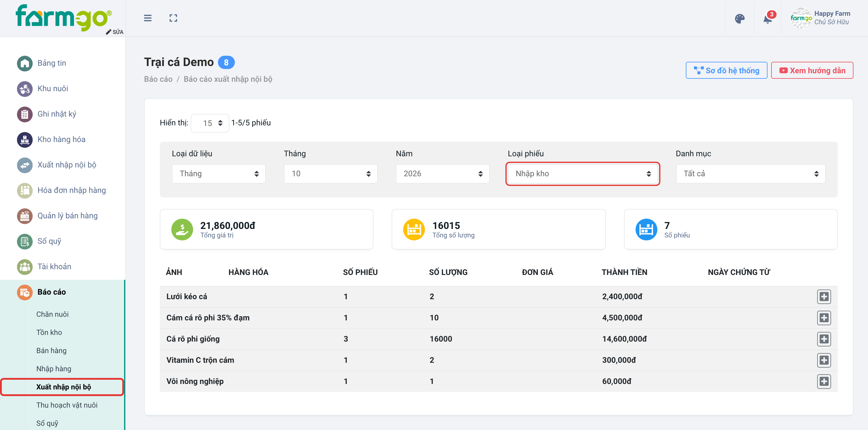The height and width of the screenshot is (430, 868).
Task: Click the Ghi nhật ký clipboard icon
Action: (x=25, y=114)
